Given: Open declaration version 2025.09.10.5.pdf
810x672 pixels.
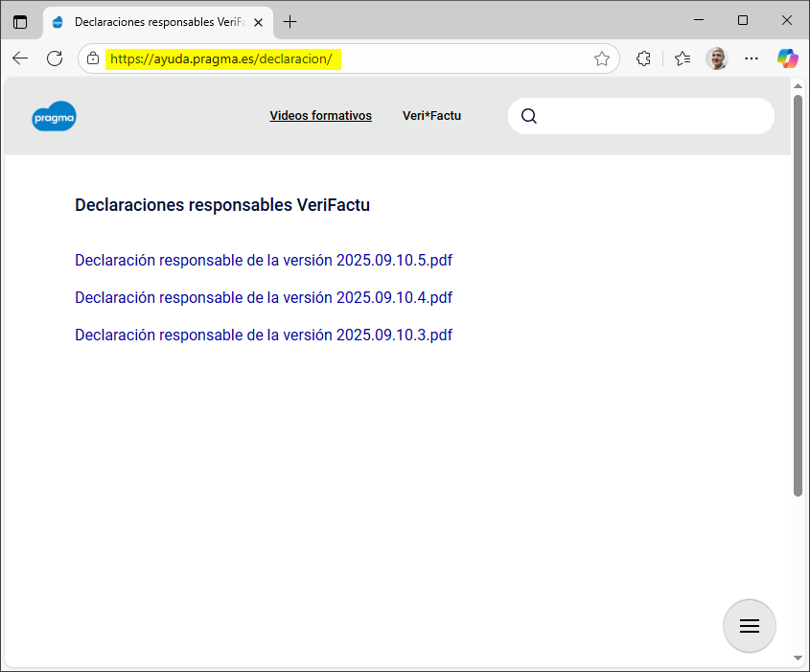Looking at the screenshot, I should [264, 261].
